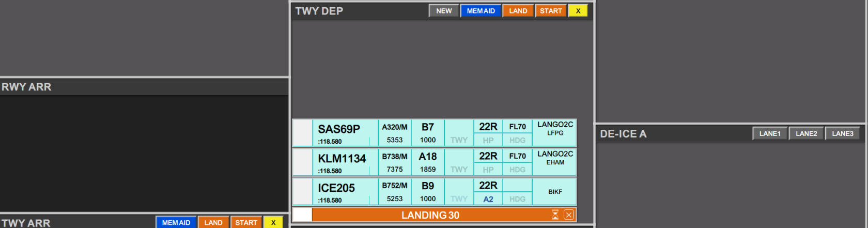
Task: Open MEM AID in TWY DEP header
Action: click(x=481, y=11)
